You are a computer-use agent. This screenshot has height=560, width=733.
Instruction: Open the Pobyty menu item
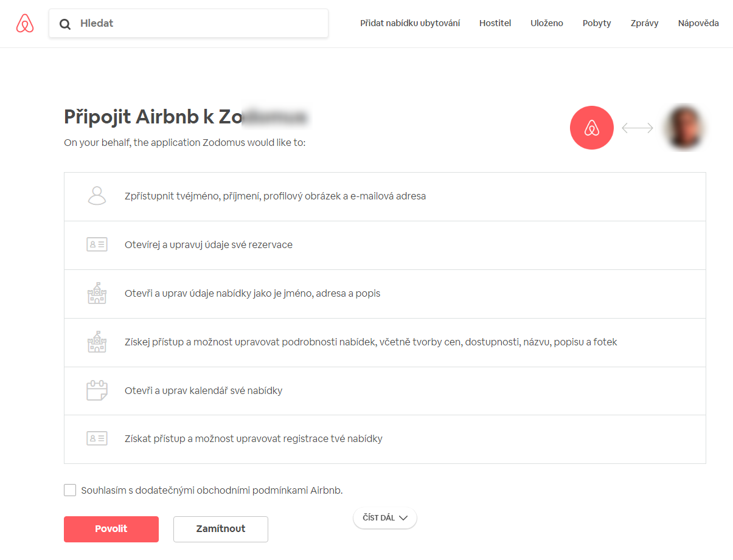coord(597,23)
